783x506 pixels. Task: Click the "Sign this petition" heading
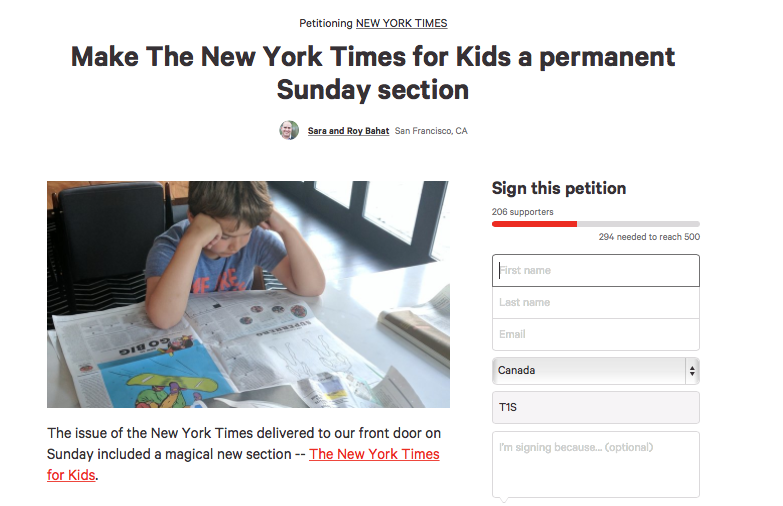[559, 188]
